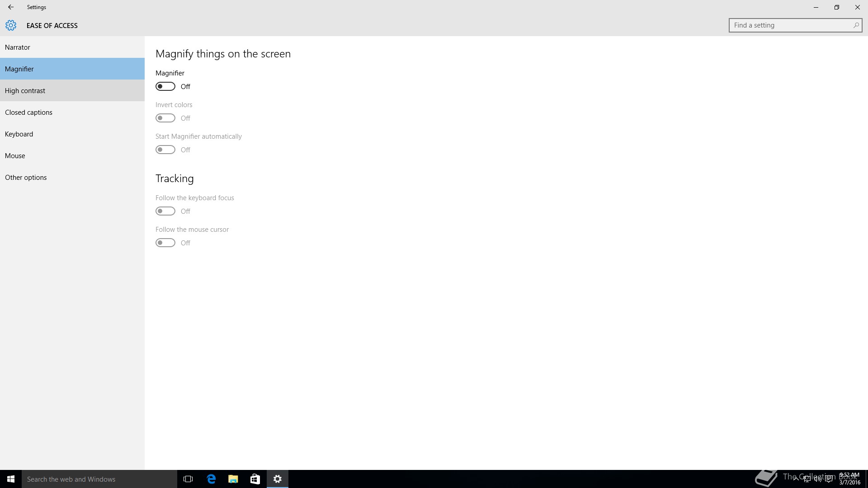Viewport: 868px width, 488px height.
Task: Toggle Follow the keyboard focus switch
Action: 165,211
